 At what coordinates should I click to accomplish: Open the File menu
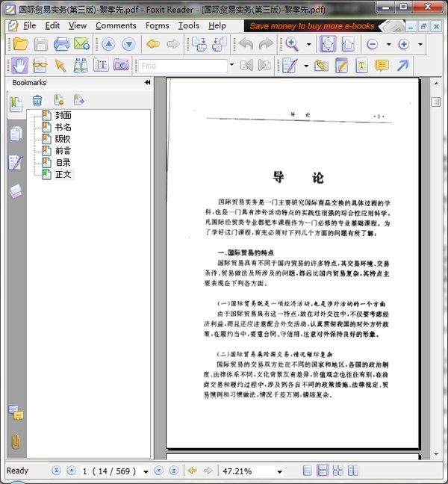30,25
